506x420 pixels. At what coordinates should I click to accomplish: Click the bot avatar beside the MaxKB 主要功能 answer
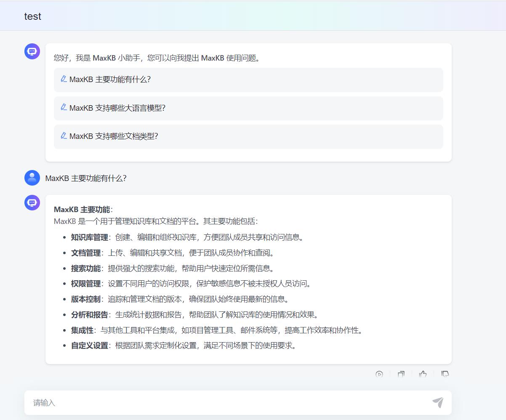pos(32,202)
